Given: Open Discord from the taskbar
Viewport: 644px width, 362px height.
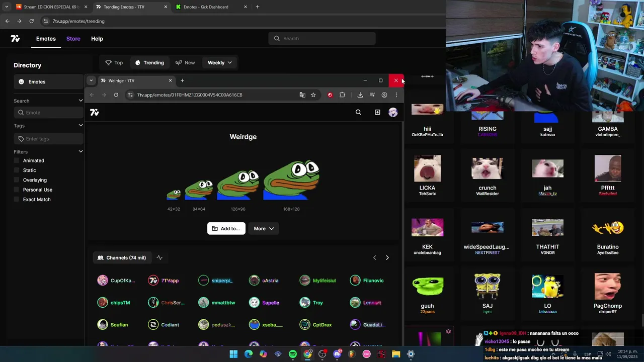Looking at the screenshot, I should pyautogui.click(x=337, y=354).
